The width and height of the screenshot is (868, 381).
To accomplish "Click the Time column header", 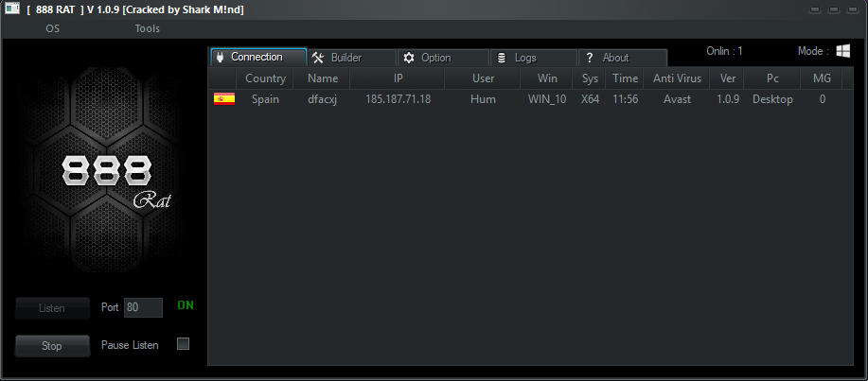I will [626, 78].
